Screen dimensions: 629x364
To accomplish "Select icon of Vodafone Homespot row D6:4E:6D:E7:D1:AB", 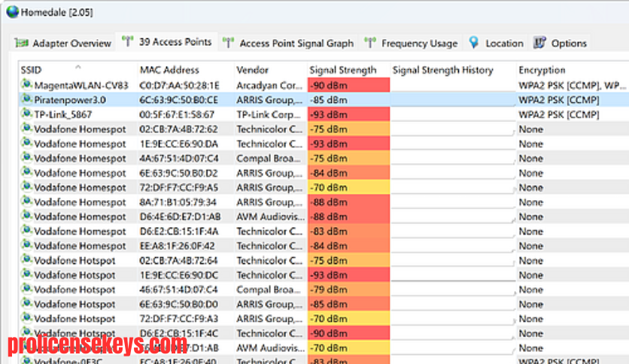I will coord(26,216).
